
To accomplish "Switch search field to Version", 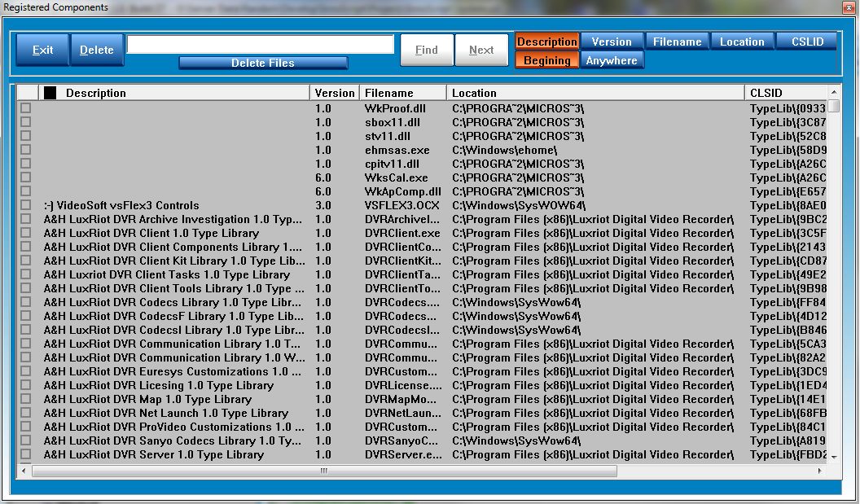I will point(612,42).
